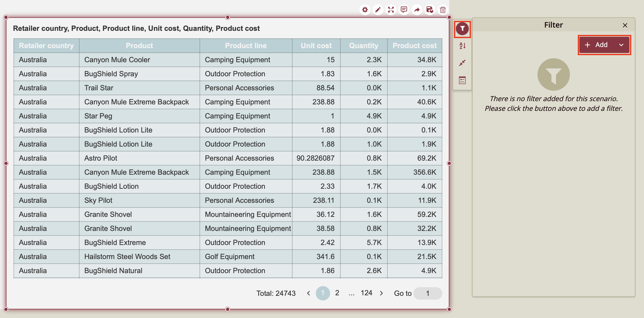Click the share arrow icon

[x=417, y=10]
